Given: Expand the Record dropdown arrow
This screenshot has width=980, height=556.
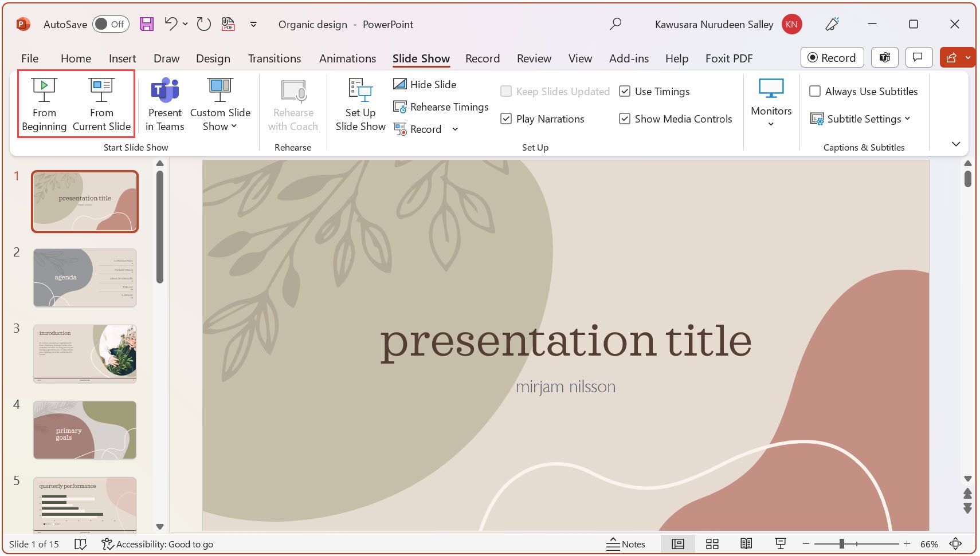Looking at the screenshot, I should [x=455, y=129].
